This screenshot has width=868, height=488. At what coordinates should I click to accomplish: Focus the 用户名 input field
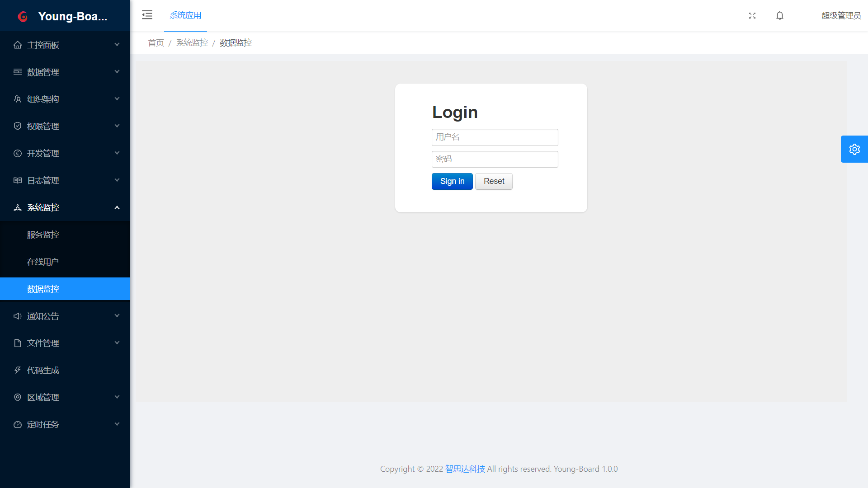[x=495, y=137]
